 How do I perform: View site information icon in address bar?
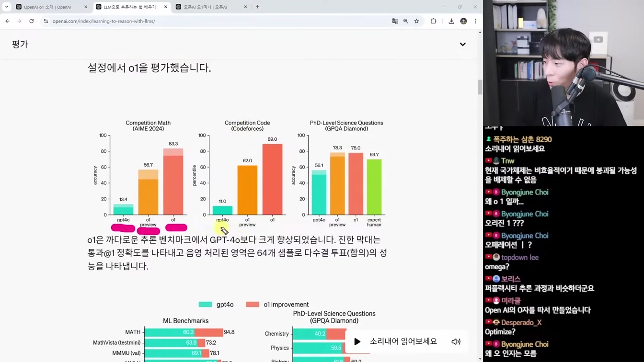click(46, 21)
